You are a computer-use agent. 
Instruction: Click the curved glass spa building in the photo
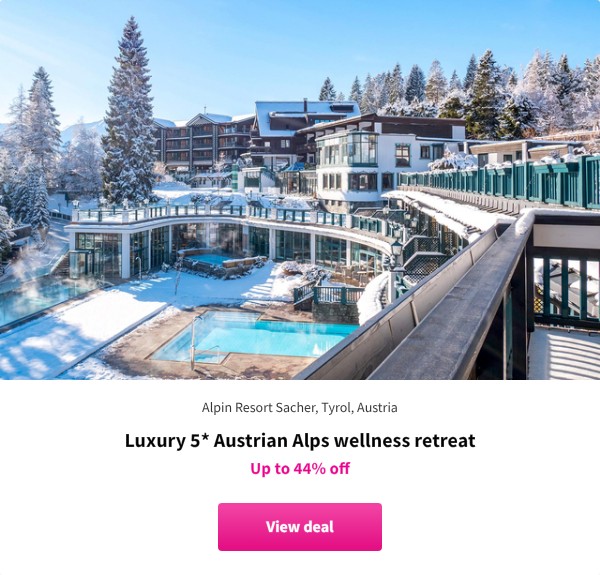(226, 241)
